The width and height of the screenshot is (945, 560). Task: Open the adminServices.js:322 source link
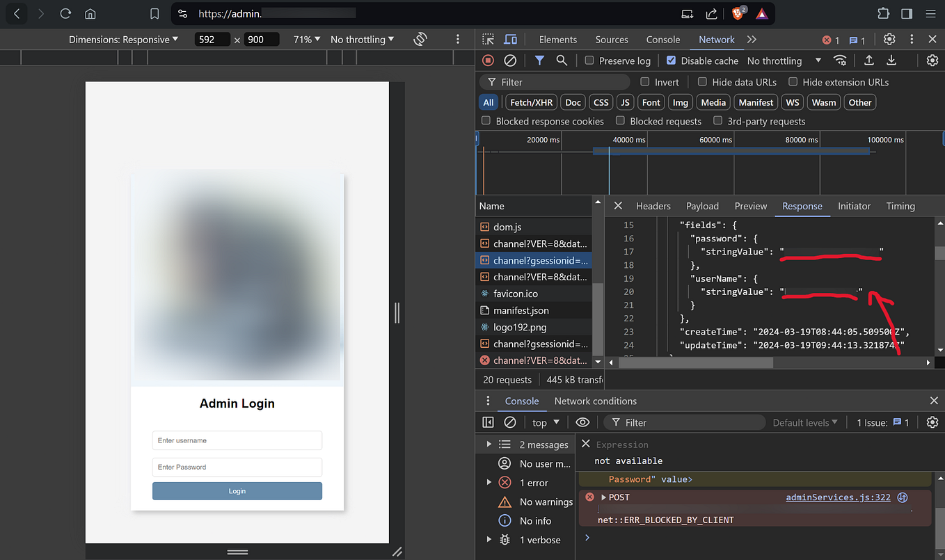[x=838, y=497]
